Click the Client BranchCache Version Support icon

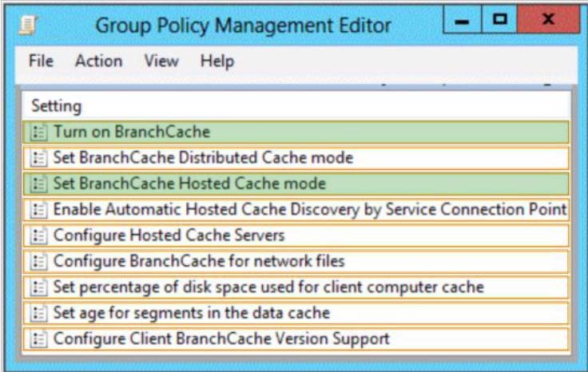38,339
